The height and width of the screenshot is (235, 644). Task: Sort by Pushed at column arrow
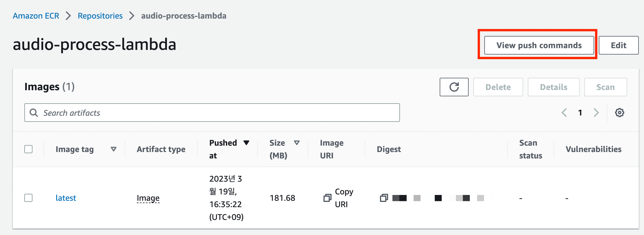click(x=246, y=143)
